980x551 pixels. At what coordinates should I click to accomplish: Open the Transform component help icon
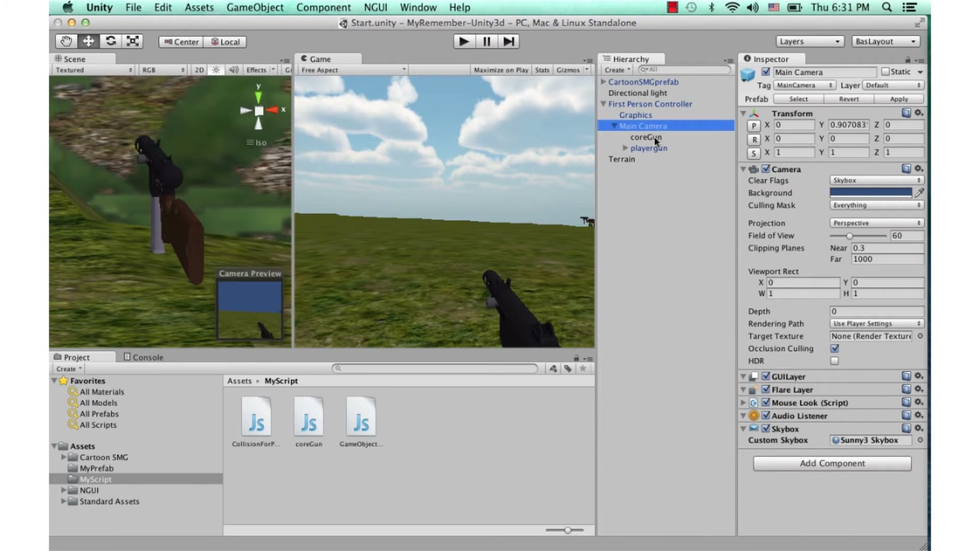click(x=906, y=113)
